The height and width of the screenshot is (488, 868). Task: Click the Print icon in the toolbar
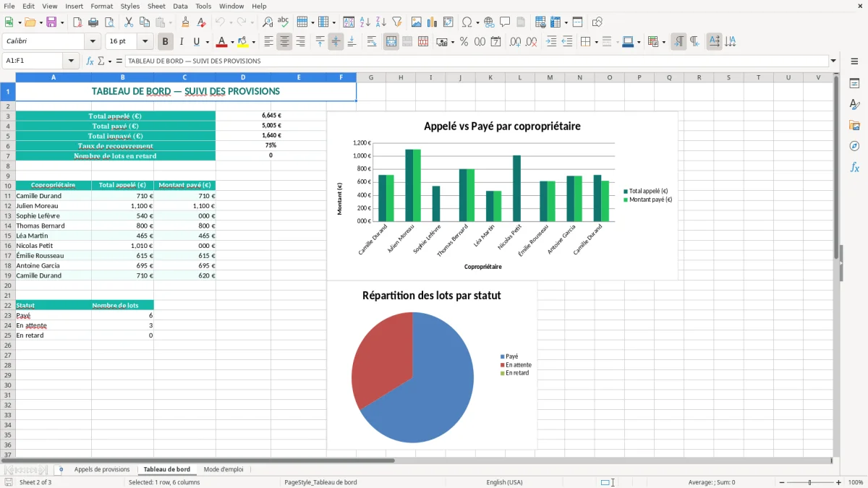click(93, 22)
